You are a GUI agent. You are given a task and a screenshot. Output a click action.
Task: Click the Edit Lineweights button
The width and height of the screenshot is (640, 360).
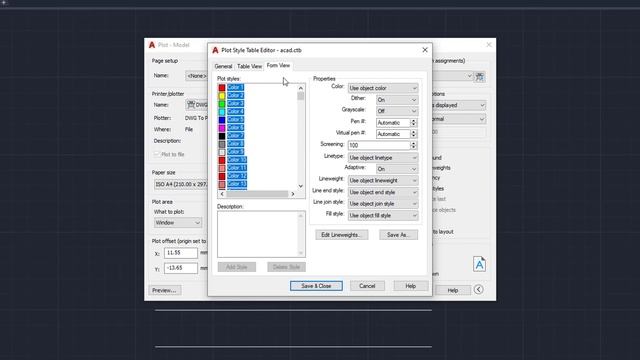pyautogui.click(x=341, y=235)
